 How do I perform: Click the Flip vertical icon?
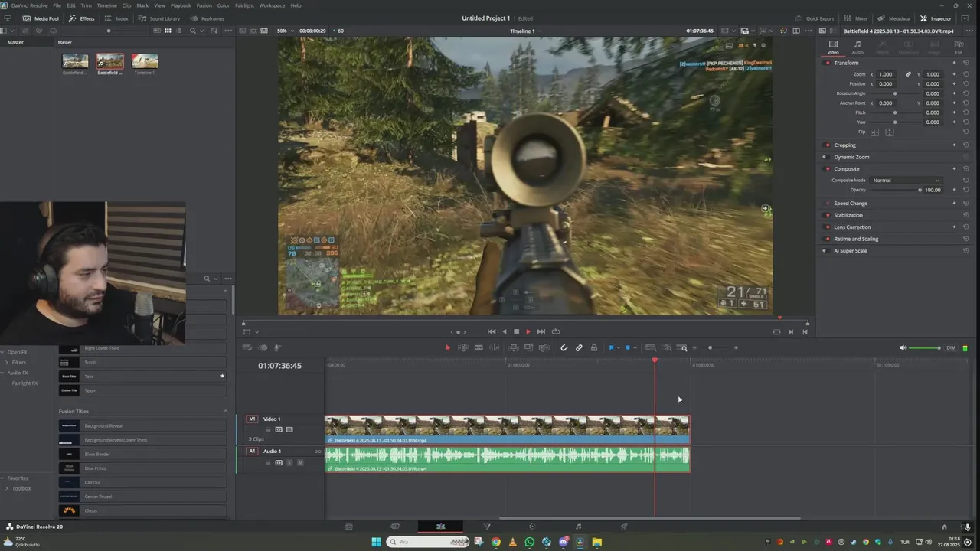(x=890, y=132)
